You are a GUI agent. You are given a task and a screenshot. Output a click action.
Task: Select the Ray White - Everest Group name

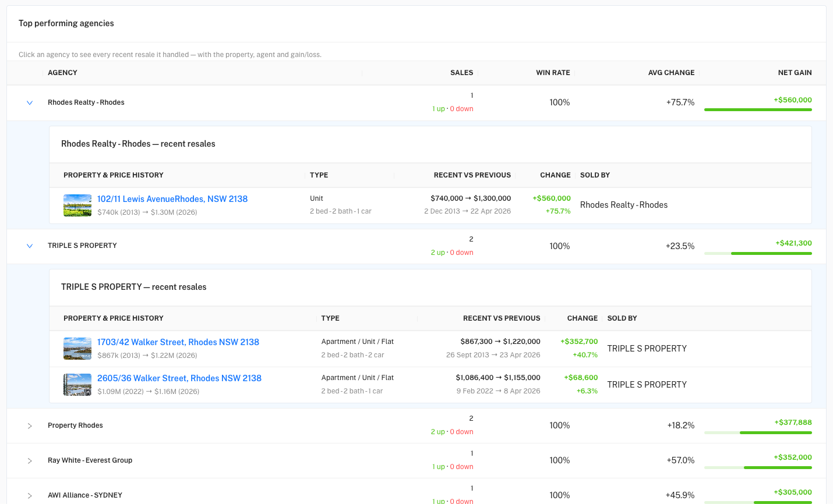pos(90,460)
